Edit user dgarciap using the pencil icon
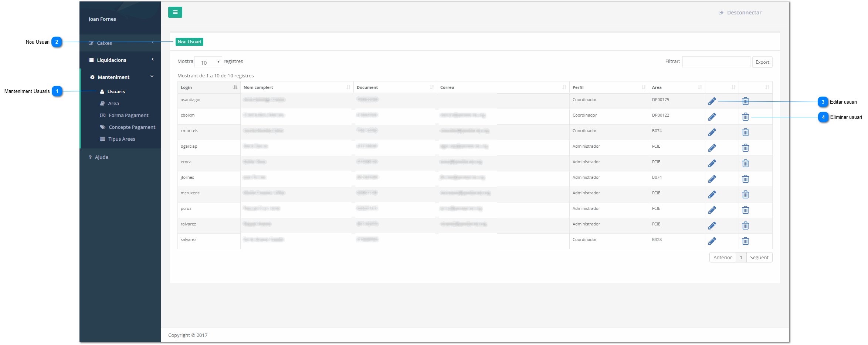 pyautogui.click(x=712, y=148)
